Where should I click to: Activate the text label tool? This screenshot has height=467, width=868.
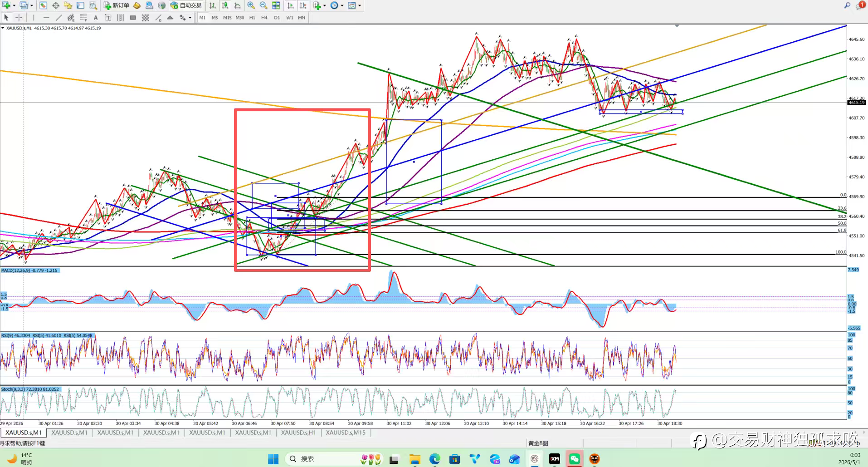[x=108, y=18]
